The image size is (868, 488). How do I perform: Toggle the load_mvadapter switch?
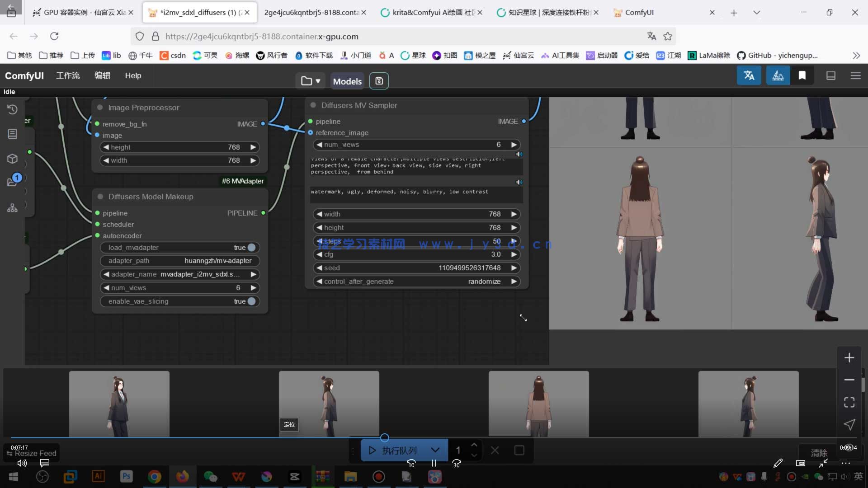click(251, 248)
